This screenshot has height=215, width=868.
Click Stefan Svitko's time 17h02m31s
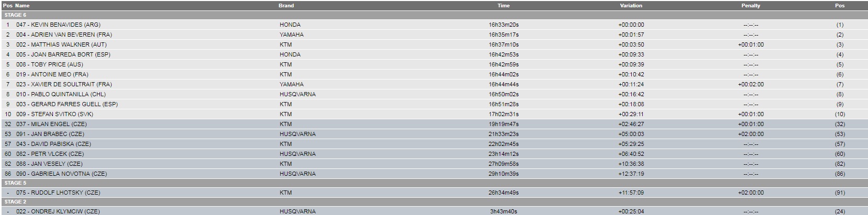coord(503,114)
